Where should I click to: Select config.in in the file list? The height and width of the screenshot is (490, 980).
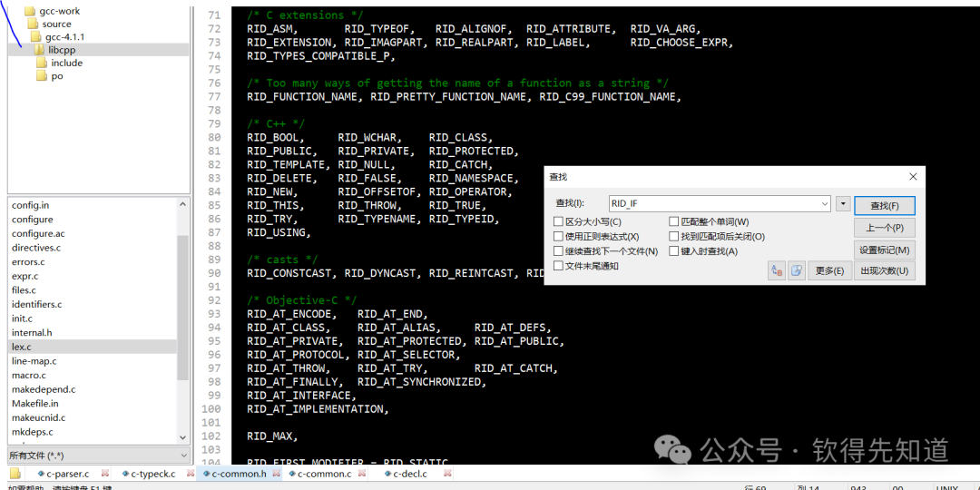pos(31,205)
